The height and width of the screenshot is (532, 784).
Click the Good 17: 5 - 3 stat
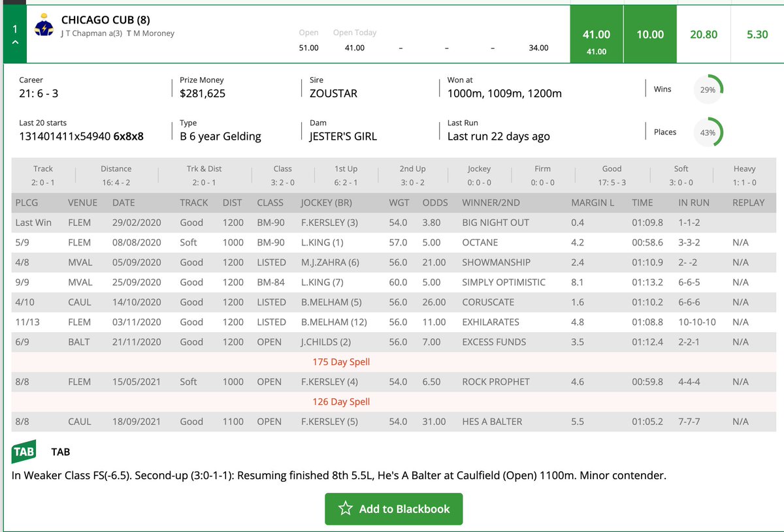pos(612,176)
